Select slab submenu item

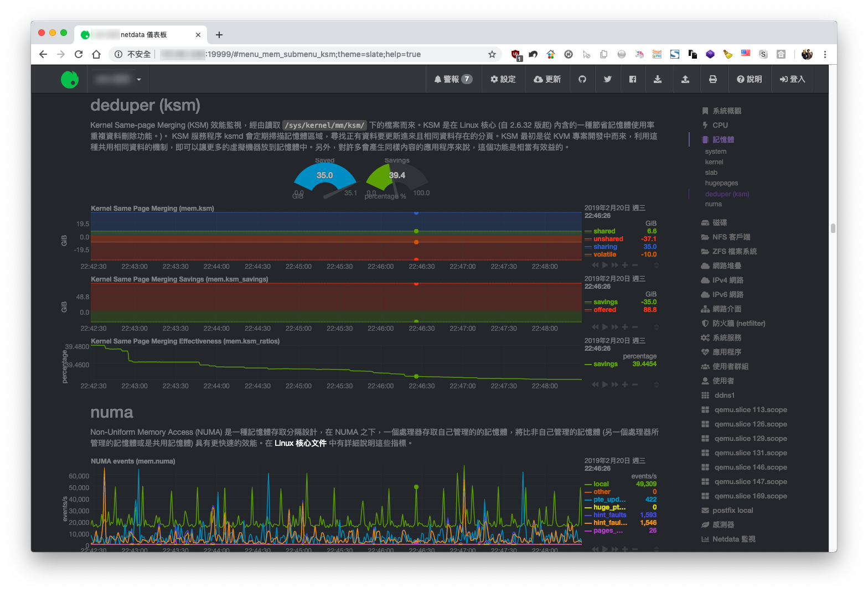[x=711, y=173]
